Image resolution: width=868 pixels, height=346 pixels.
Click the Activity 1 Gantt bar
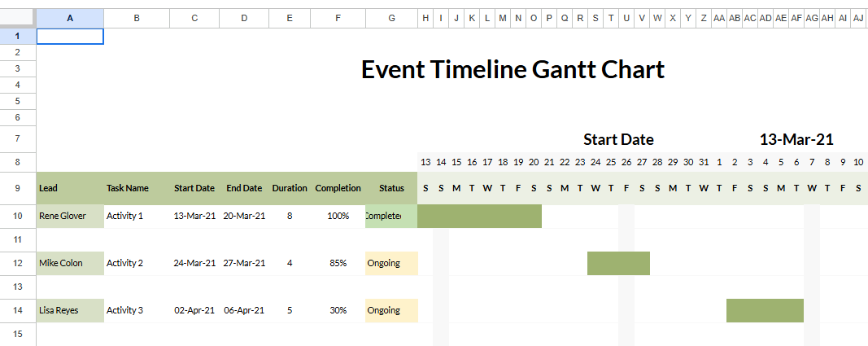click(x=479, y=217)
